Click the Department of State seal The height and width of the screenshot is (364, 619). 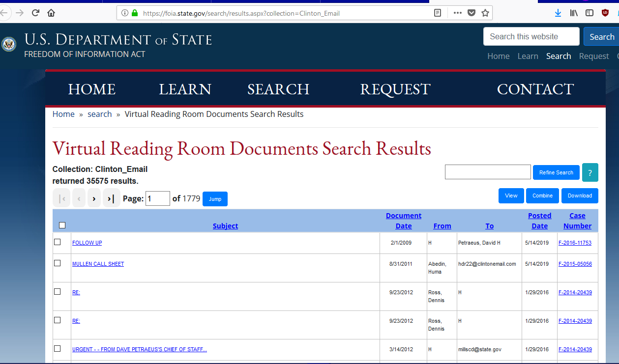click(x=9, y=44)
